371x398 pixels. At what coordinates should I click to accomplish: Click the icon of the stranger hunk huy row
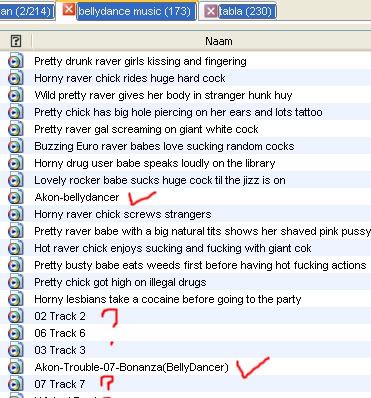click(x=15, y=95)
